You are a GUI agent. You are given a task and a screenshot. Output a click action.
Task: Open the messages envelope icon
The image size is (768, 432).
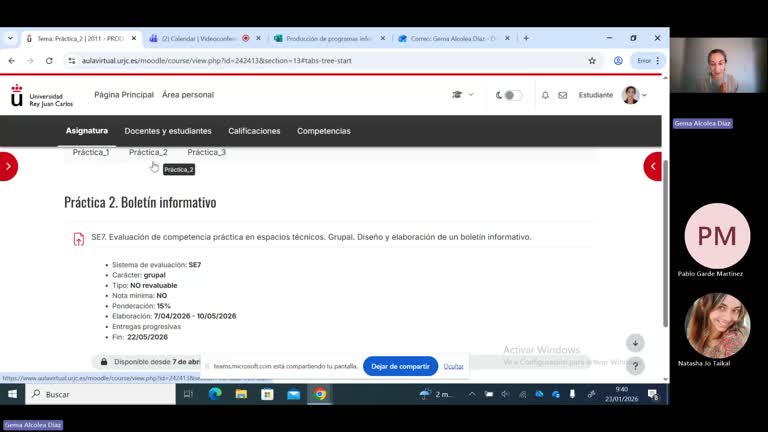click(x=562, y=95)
